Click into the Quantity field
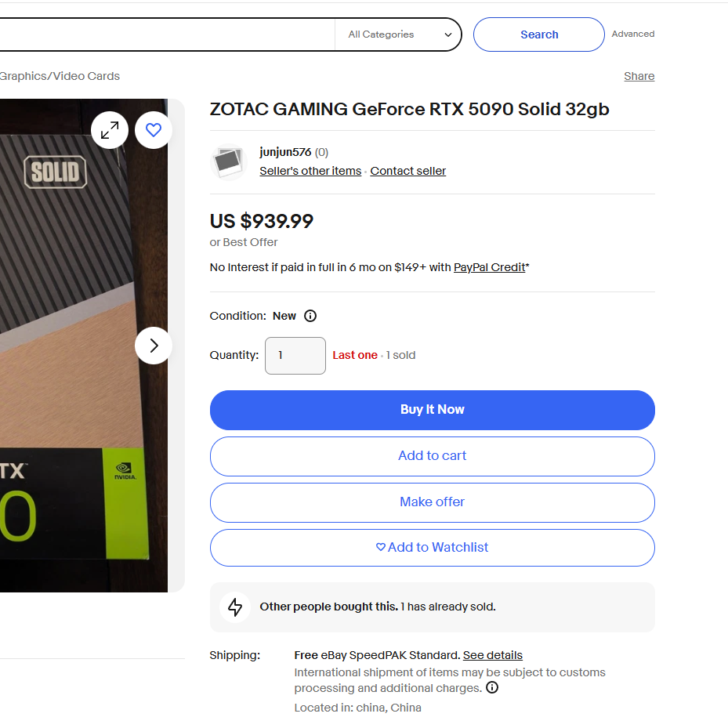This screenshot has height=728, width=728. (x=295, y=356)
